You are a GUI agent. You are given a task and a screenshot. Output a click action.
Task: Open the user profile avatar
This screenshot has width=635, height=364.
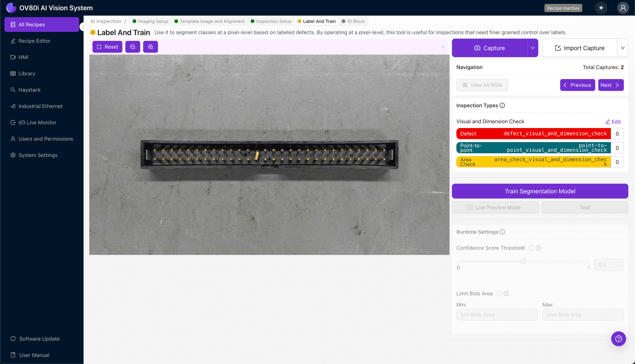[x=623, y=8]
